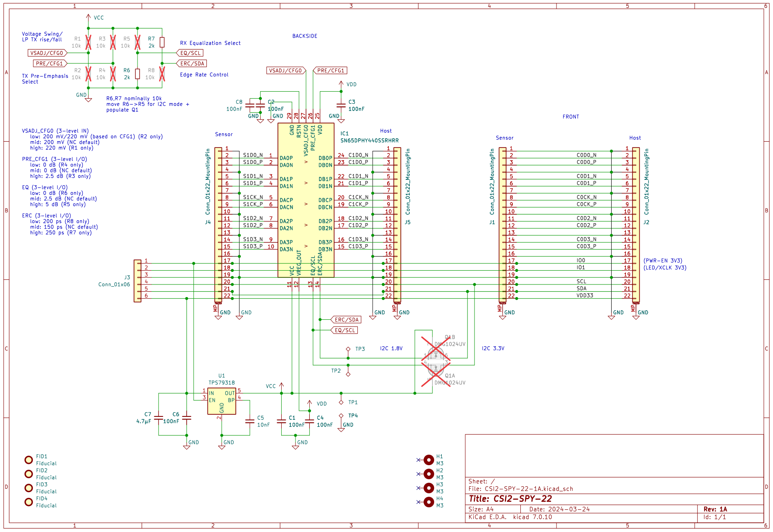Viewport: 773px width, 532px height.
Task: Click the VDD33 net label
Action: [585, 295]
